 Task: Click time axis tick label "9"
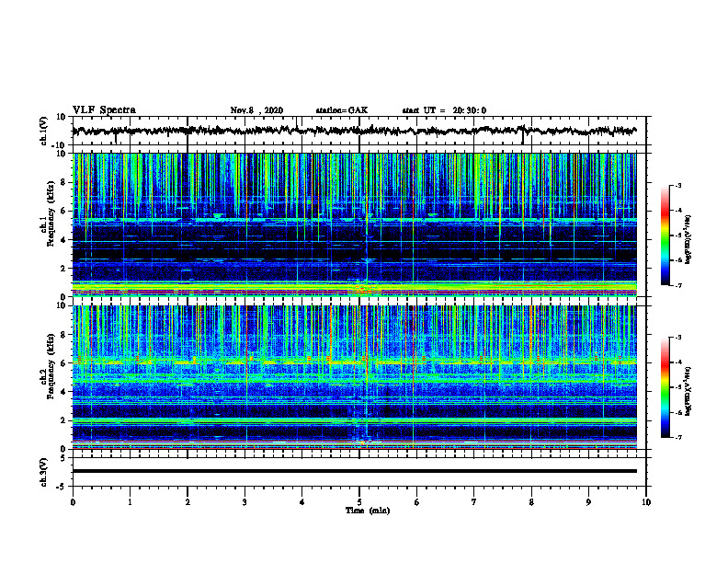(588, 502)
